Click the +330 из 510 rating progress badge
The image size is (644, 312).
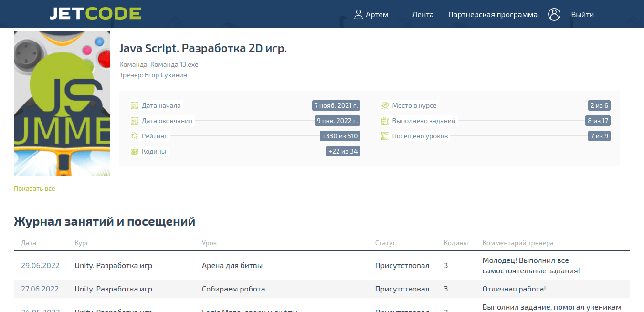[x=340, y=135]
